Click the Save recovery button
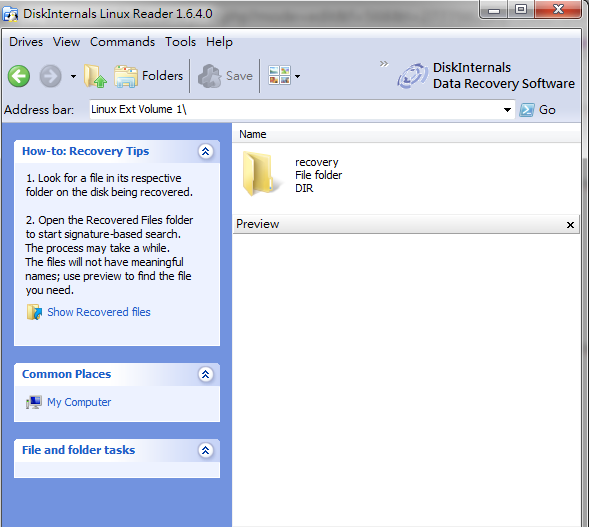This screenshot has width=589, height=527. pos(225,76)
